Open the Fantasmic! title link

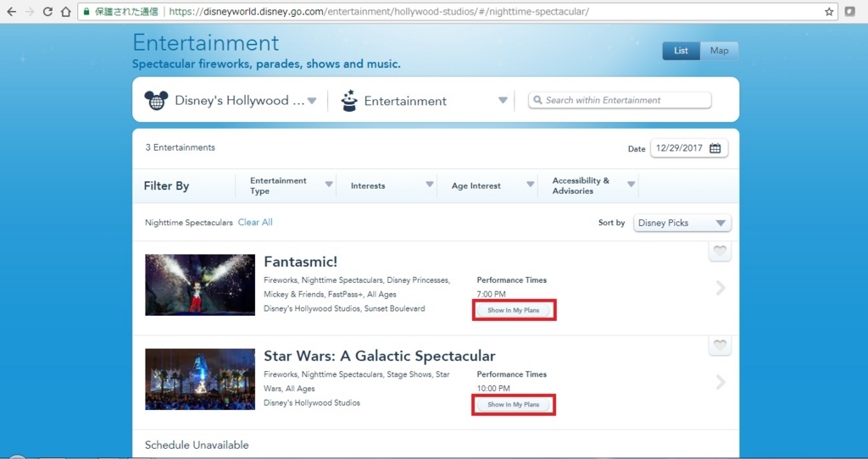click(x=301, y=262)
